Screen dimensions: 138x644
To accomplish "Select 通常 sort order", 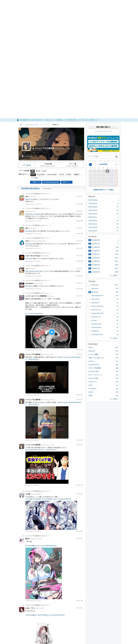I will (33, 171).
